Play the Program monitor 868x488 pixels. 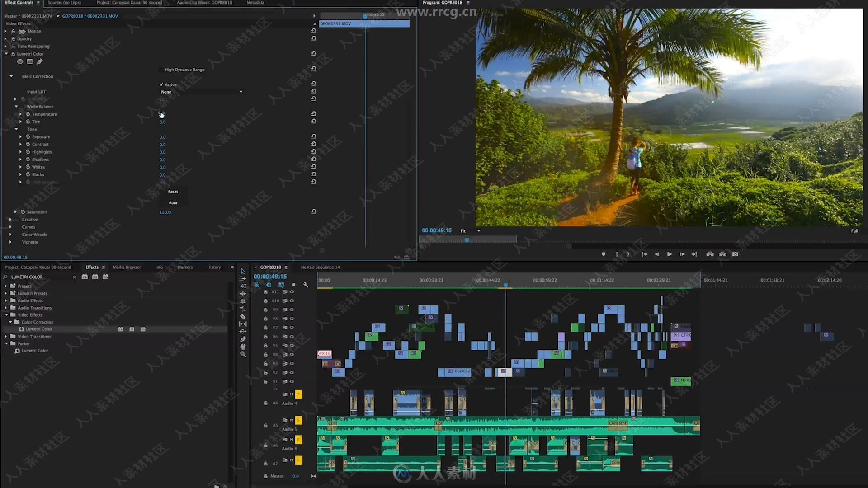(x=670, y=254)
